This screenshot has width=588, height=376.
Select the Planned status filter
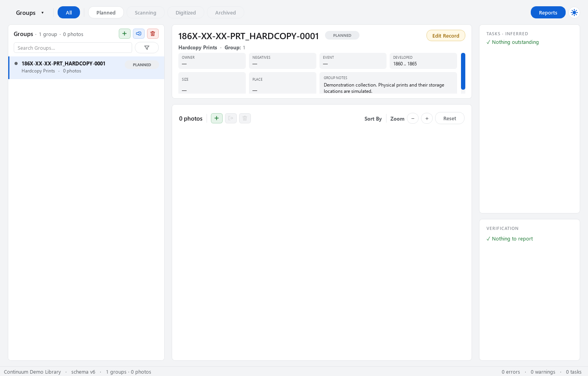[x=106, y=13]
